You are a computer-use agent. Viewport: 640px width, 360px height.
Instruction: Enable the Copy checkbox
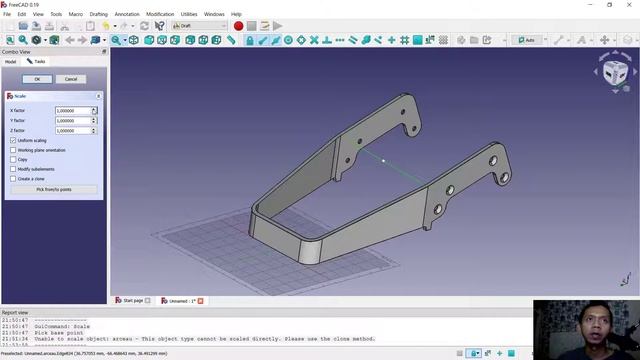pyautogui.click(x=13, y=160)
